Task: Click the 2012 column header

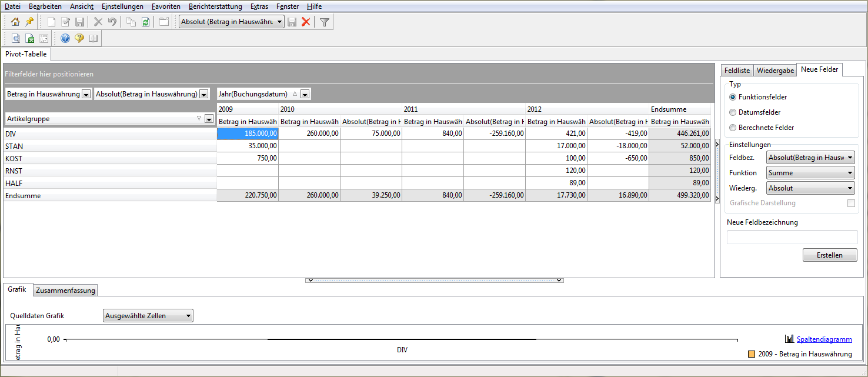Action: 587,109
